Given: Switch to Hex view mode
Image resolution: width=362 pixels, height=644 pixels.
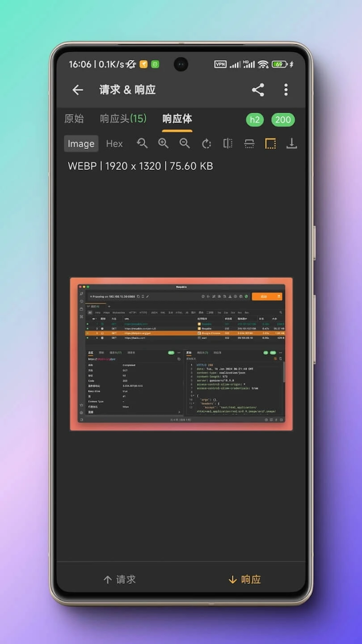Looking at the screenshot, I should coord(114,144).
